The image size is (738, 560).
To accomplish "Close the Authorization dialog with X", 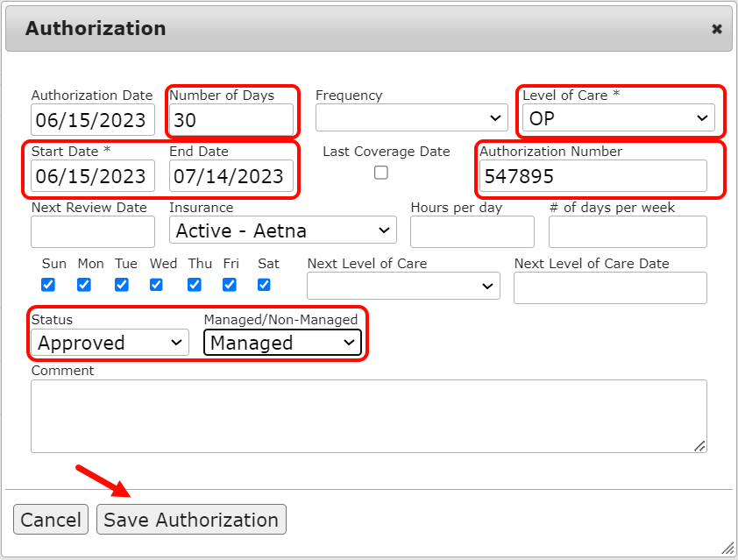I will click(716, 29).
